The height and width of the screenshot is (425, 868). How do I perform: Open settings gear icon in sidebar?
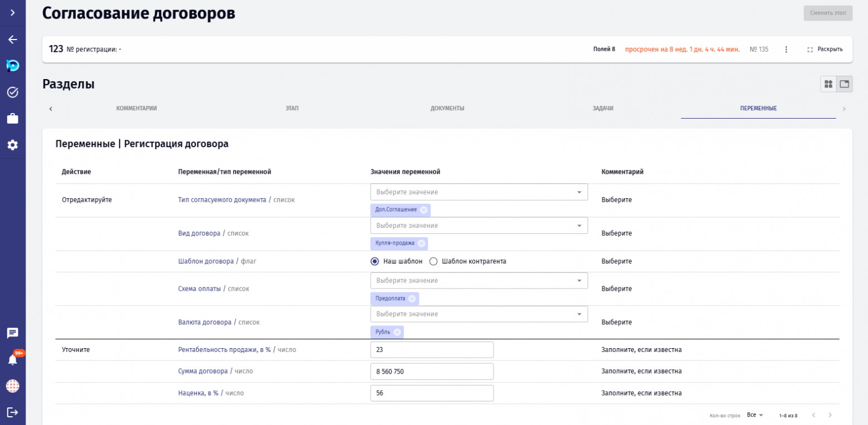click(x=12, y=145)
